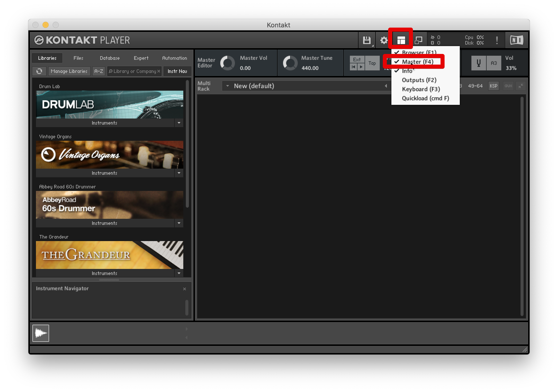Switch to the Libraries tab
Screen dimensions: 558x392
pyautogui.click(x=47, y=58)
